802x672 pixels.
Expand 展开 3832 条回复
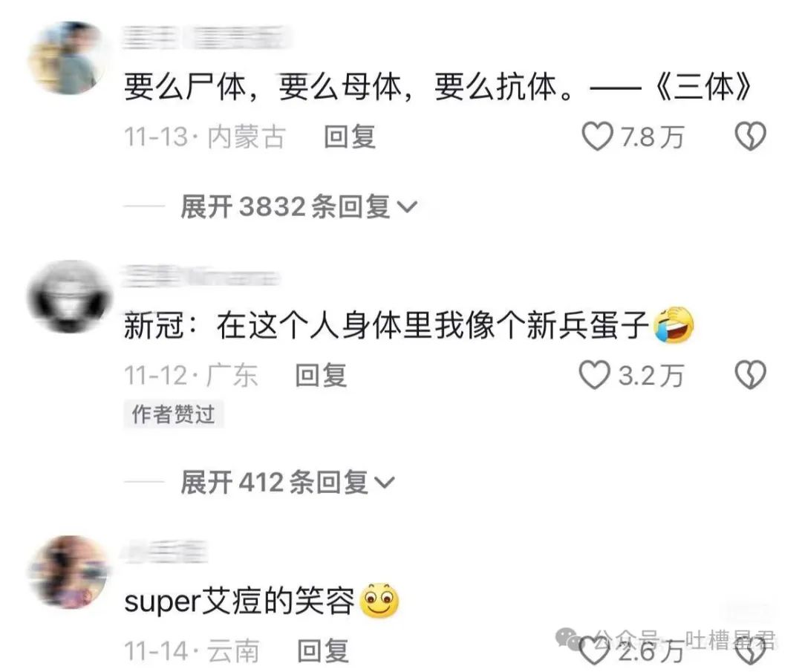coord(299,207)
